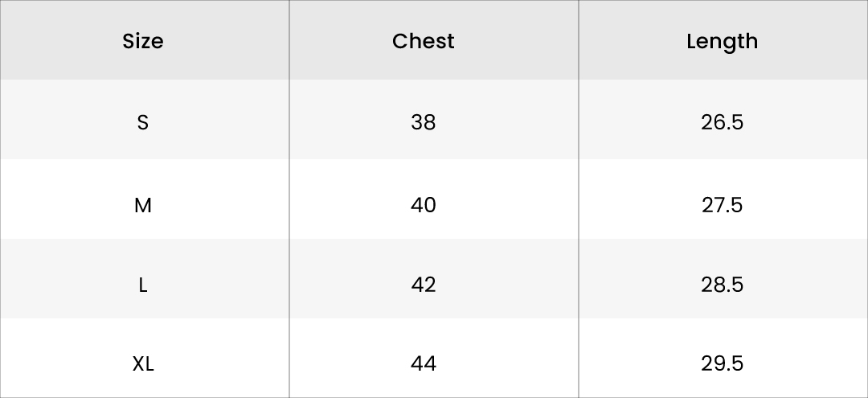868x398 pixels.
Task: Click the column divider left of 27.5
Action: pyautogui.click(x=579, y=205)
